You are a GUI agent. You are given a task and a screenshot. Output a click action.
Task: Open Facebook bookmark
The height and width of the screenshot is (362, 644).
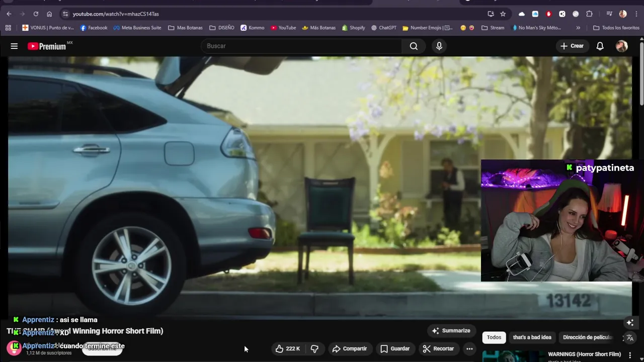tap(94, 28)
